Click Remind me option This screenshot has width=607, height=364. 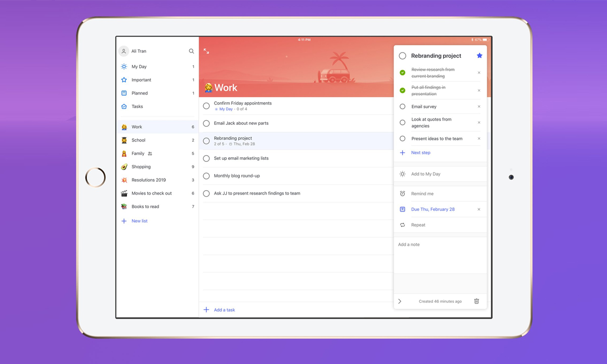point(422,194)
